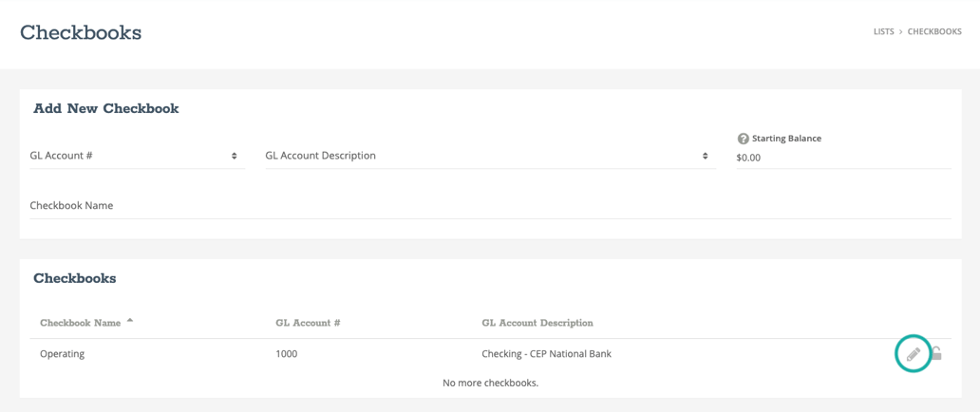The image size is (980, 412).
Task: Click the Starting Balance $0.00 field
Action: 841,158
